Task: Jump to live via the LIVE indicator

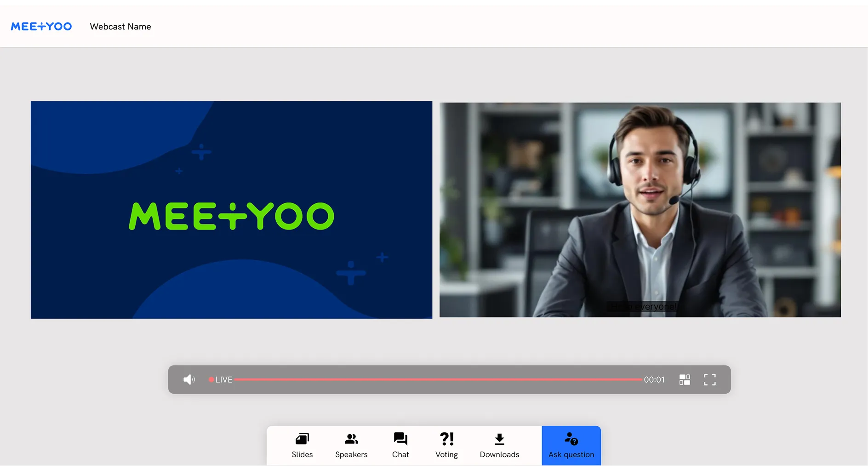Action: 221,379
